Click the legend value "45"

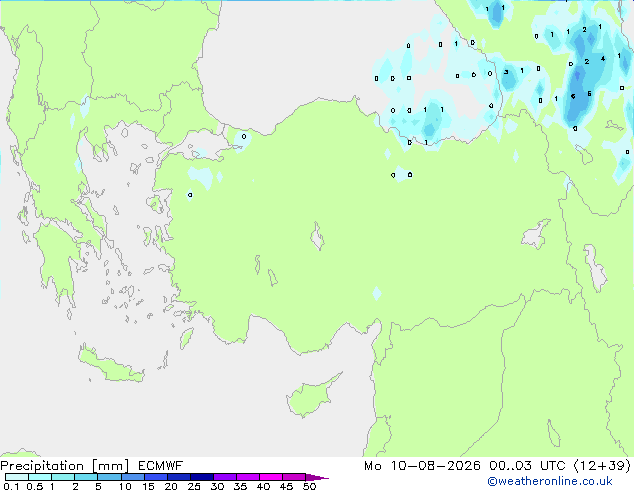[x=286, y=486]
